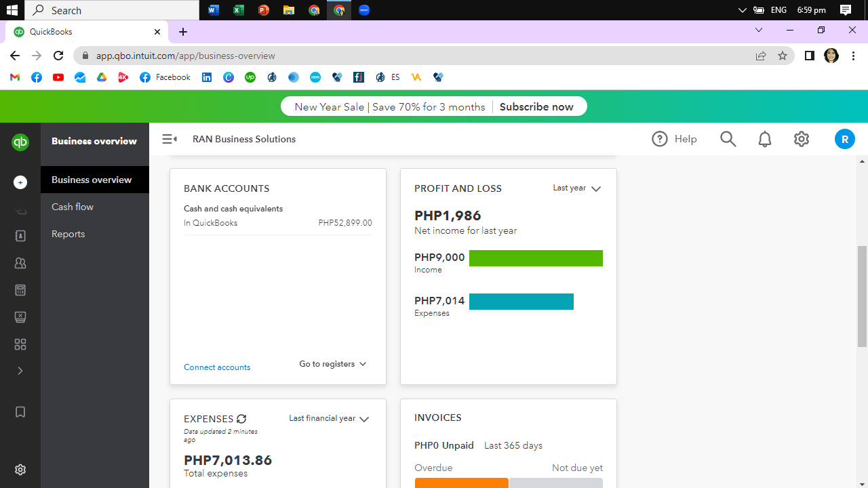
Task: Click the Connect accounts link
Action: (x=217, y=367)
